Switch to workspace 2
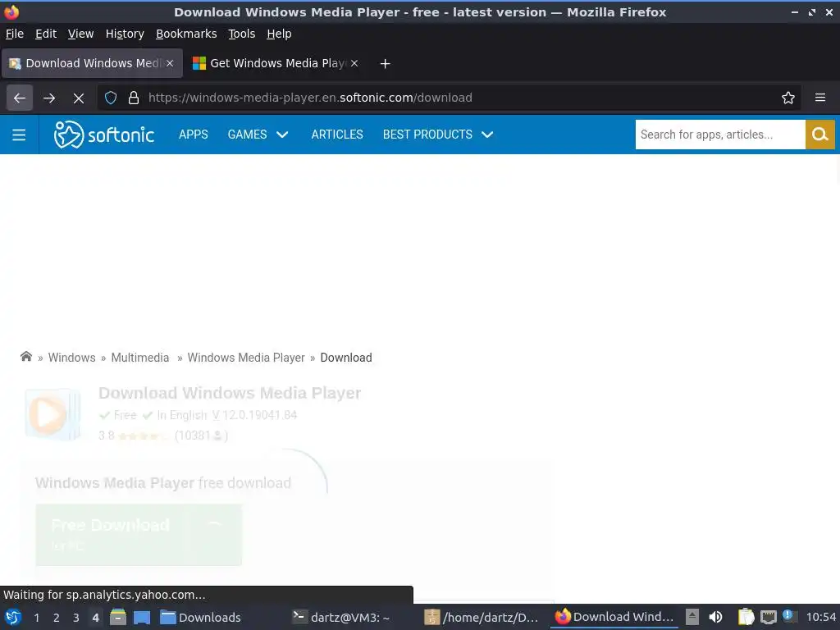The width and height of the screenshot is (840, 630). click(57, 618)
